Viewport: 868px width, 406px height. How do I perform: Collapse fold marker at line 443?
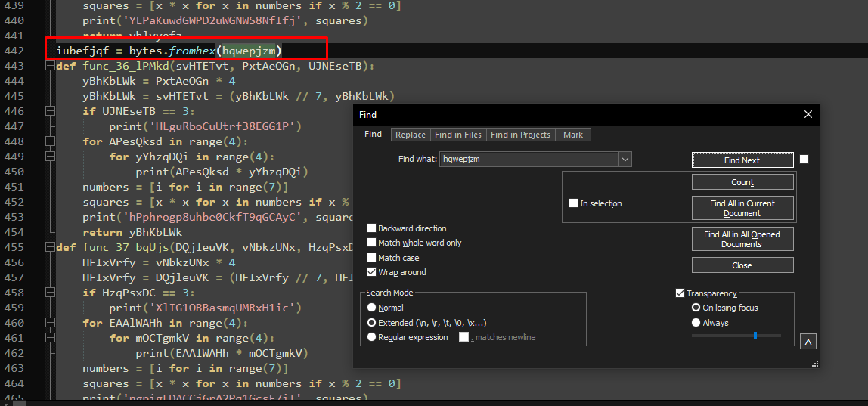(51, 67)
